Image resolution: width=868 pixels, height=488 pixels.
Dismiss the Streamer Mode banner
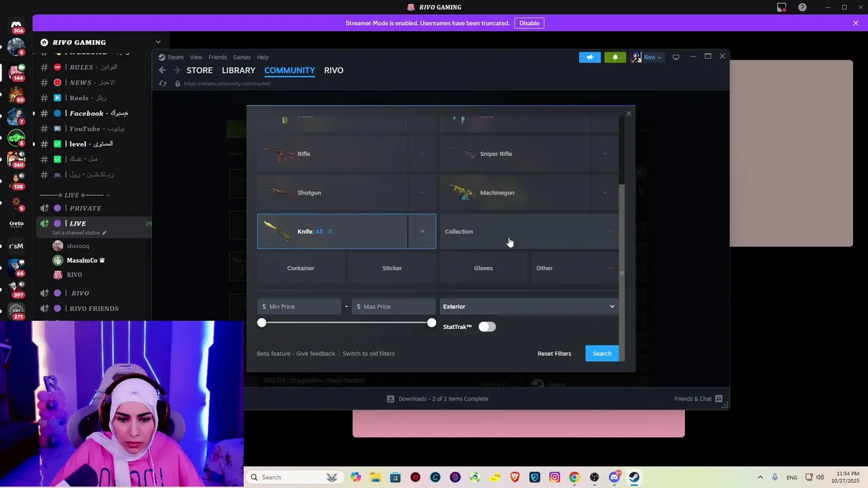[856, 23]
